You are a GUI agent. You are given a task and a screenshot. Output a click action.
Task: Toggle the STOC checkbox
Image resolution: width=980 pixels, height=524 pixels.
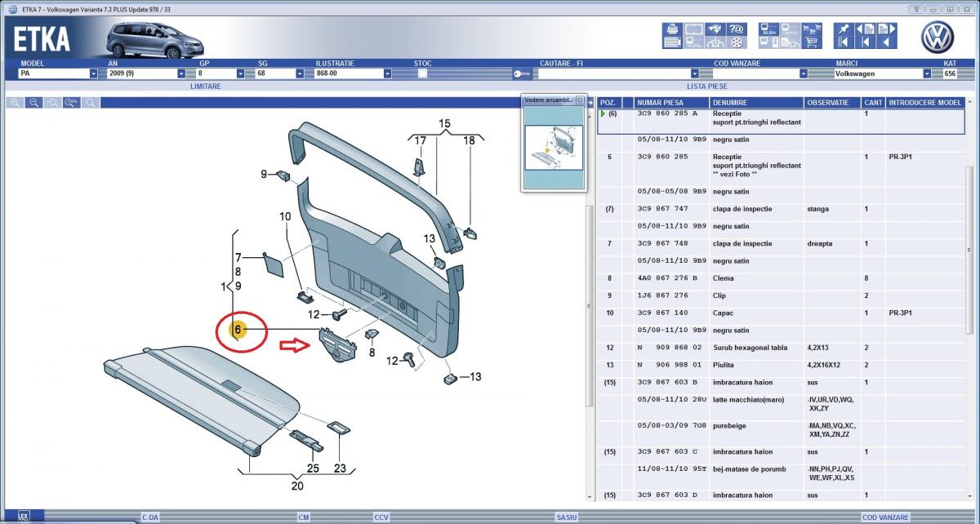pos(422,73)
